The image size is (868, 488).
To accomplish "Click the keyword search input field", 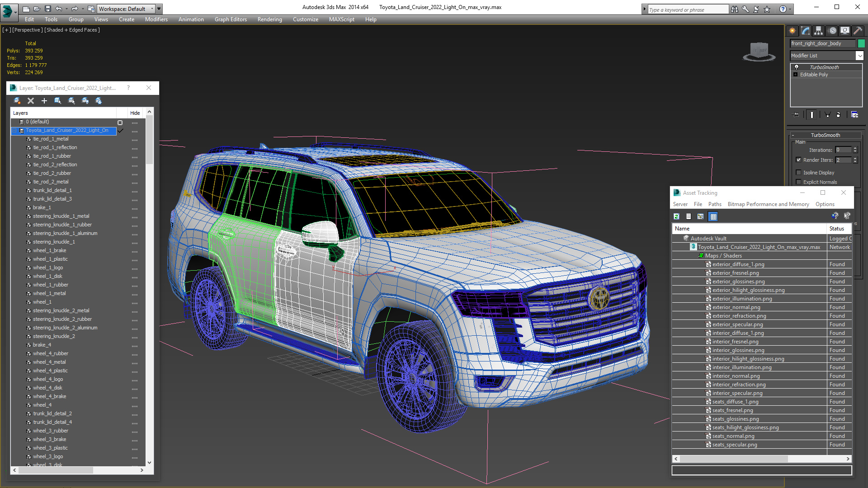I will [x=688, y=9].
